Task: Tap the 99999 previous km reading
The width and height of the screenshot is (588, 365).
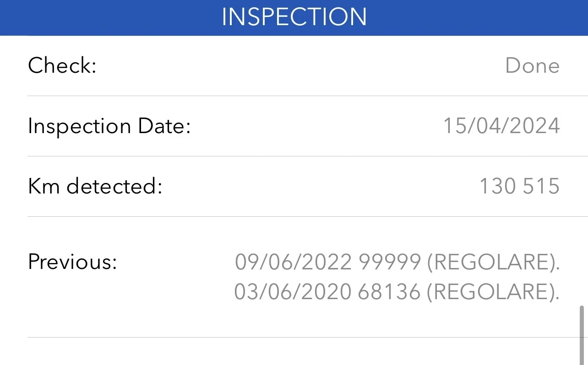Action: pos(390,262)
